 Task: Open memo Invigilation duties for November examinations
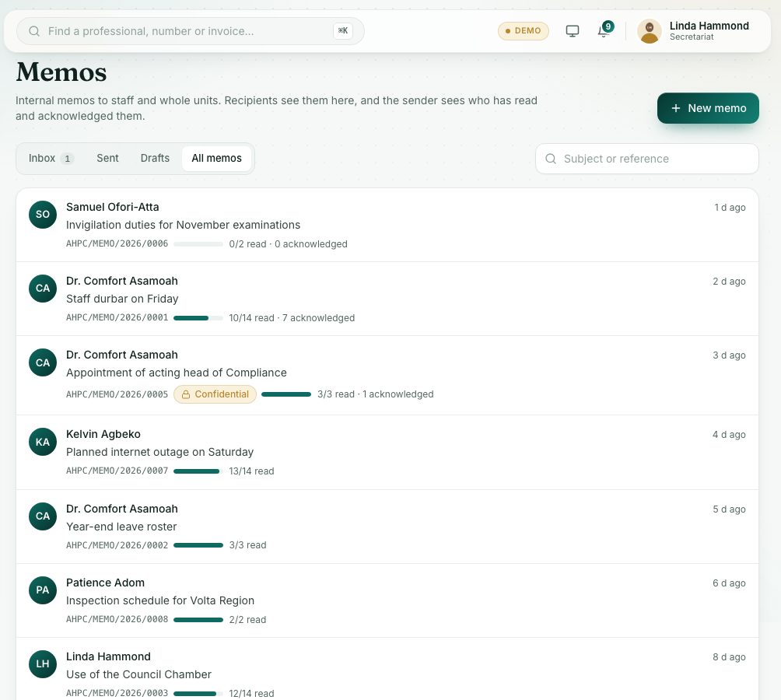(x=387, y=225)
